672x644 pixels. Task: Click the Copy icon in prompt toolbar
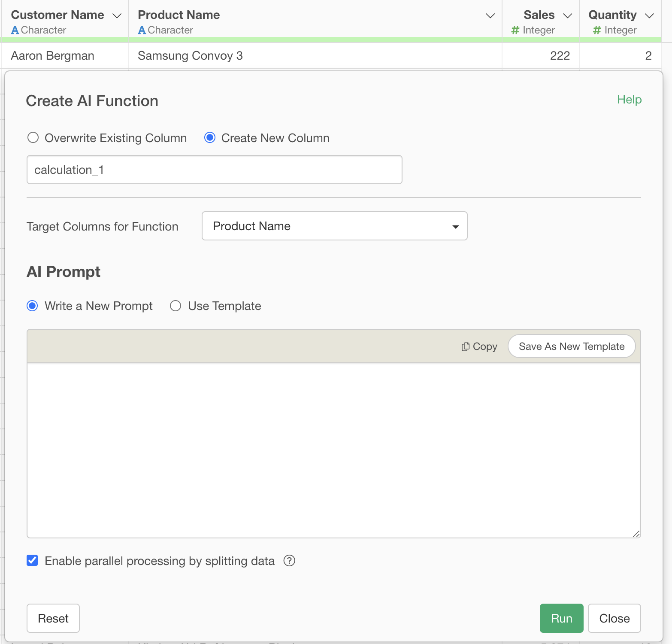466,346
